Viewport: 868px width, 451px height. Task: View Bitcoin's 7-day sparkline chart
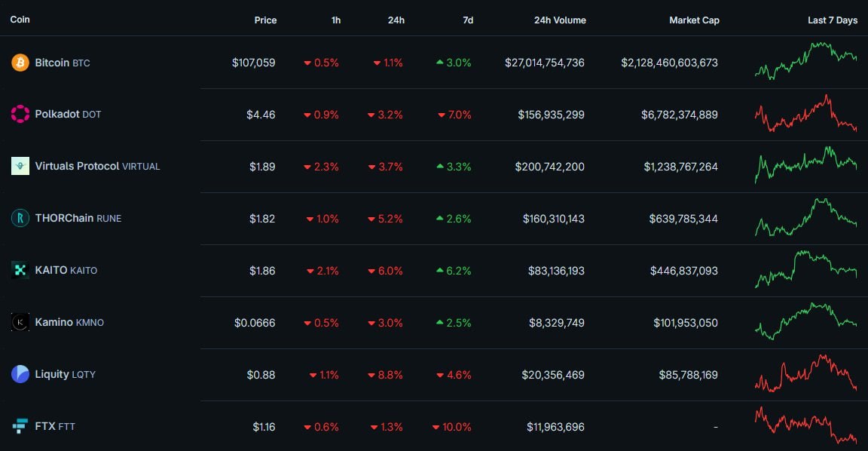click(x=806, y=61)
